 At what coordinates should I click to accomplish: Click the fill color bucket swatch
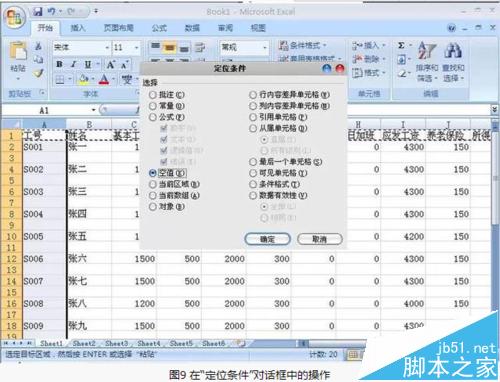[x=83, y=80]
